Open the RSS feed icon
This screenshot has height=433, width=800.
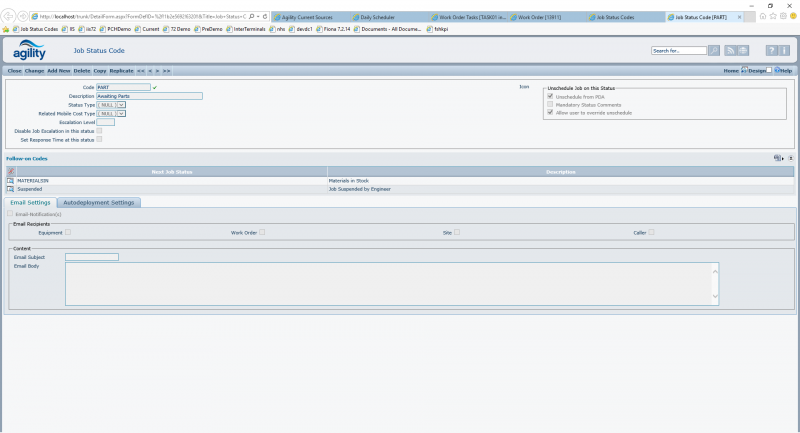[731, 50]
